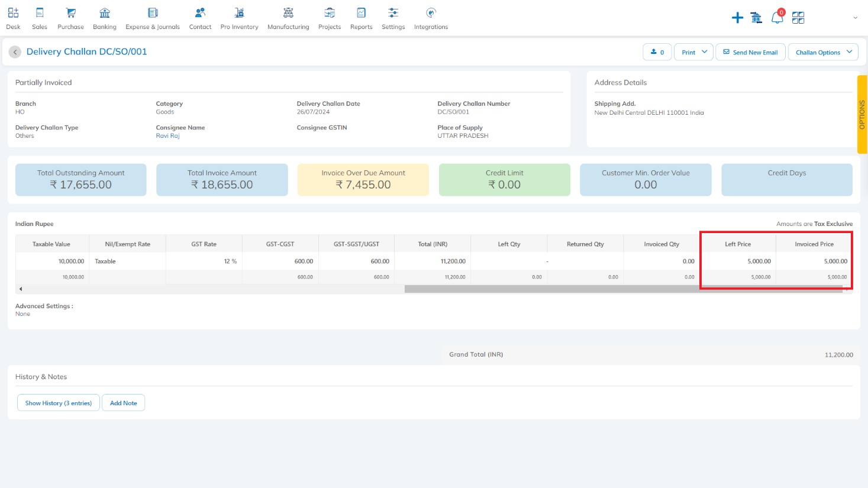Click the scroll-left arrow under the table

pyautogui.click(x=21, y=289)
